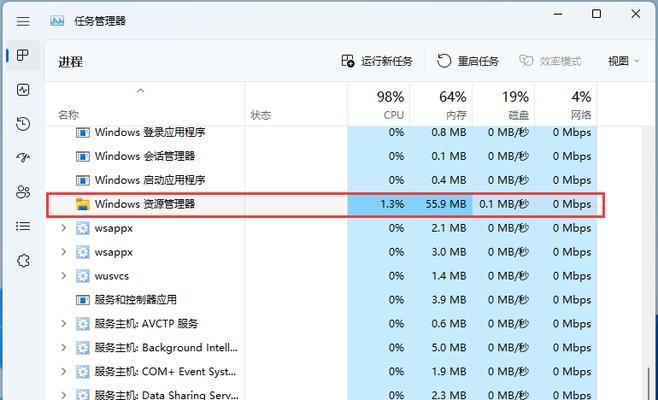Click the 0.1 MB/秒 disk value
Viewport: 658px width, 400px height.
(x=504, y=204)
